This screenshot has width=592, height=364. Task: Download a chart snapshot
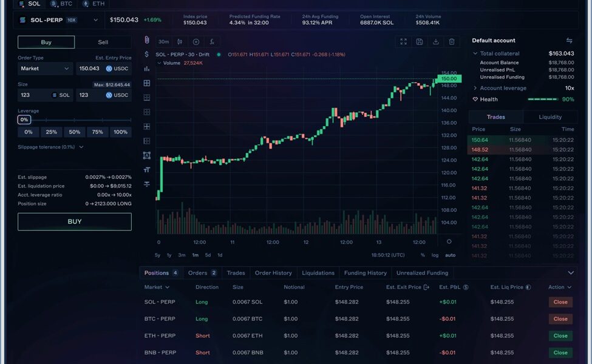click(435, 42)
